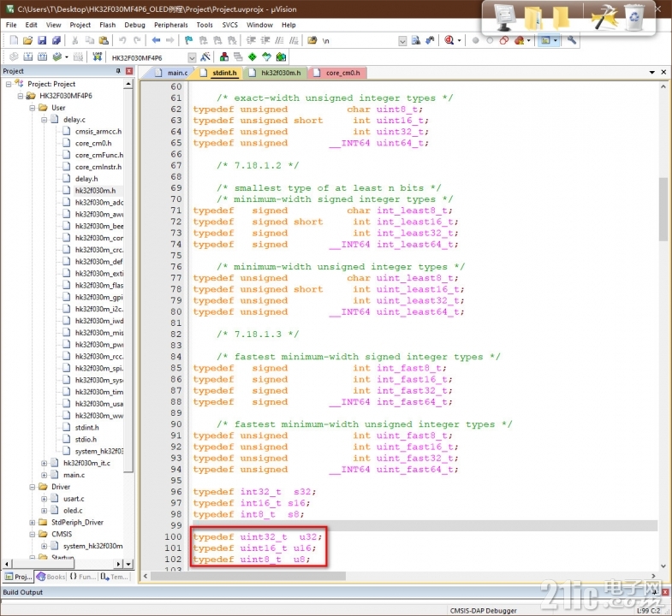The image size is (672, 616).
Task: Switch to the Books panel tab
Action: pyautogui.click(x=51, y=577)
